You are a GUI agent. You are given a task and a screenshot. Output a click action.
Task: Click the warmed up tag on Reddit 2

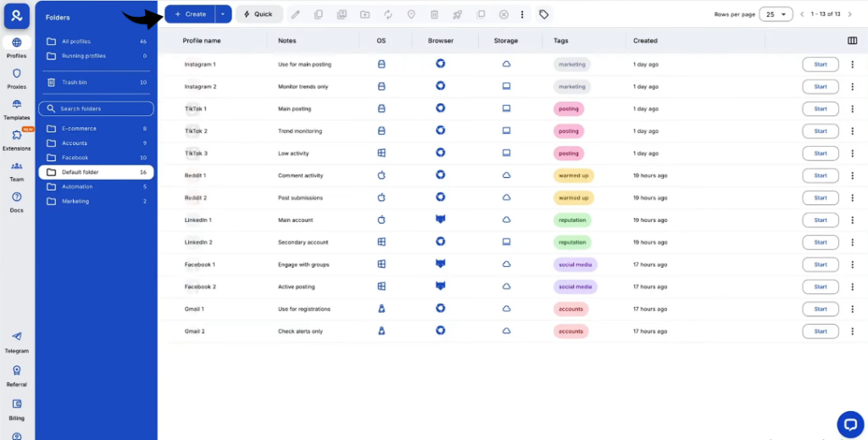pyautogui.click(x=574, y=198)
